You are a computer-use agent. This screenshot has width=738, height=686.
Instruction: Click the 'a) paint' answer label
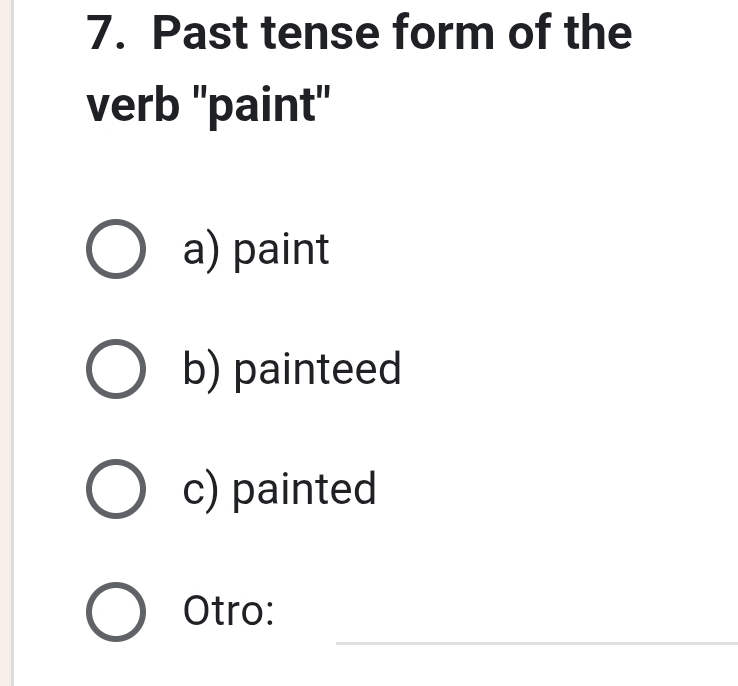tap(256, 250)
